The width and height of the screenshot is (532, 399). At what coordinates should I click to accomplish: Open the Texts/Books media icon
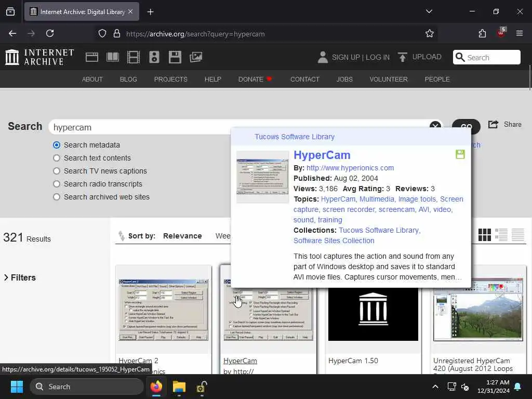(113, 57)
